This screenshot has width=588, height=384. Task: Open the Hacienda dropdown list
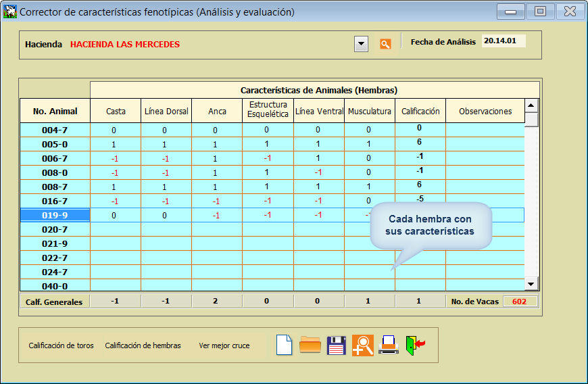[x=362, y=44]
